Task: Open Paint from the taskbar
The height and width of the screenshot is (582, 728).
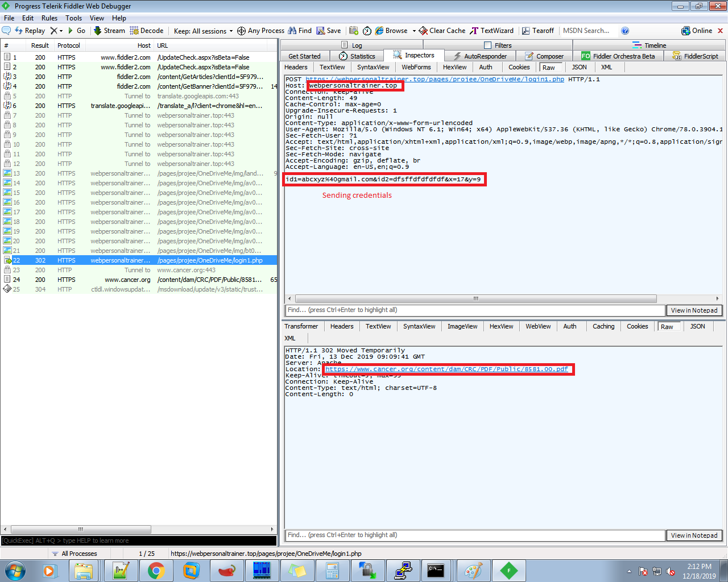Action: coord(473,571)
